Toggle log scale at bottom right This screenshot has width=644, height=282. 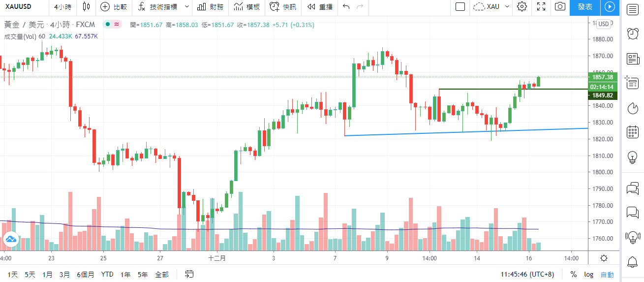click(x=588, y=274)
